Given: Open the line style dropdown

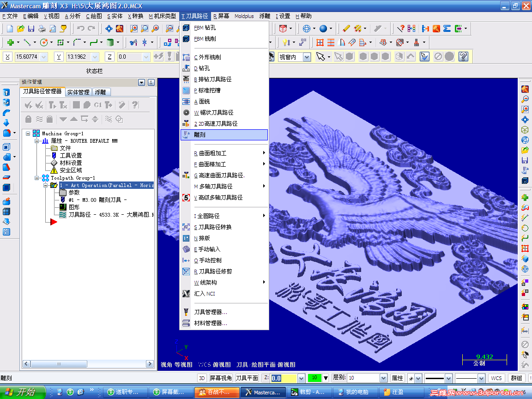Looking at the screenshot, I should click(448, 378).
